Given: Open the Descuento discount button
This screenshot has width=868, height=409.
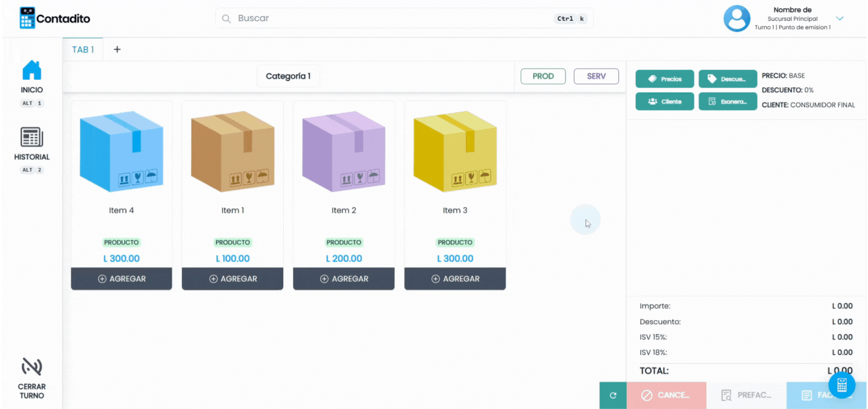Looking at the screenshot, I should [728, 79].
